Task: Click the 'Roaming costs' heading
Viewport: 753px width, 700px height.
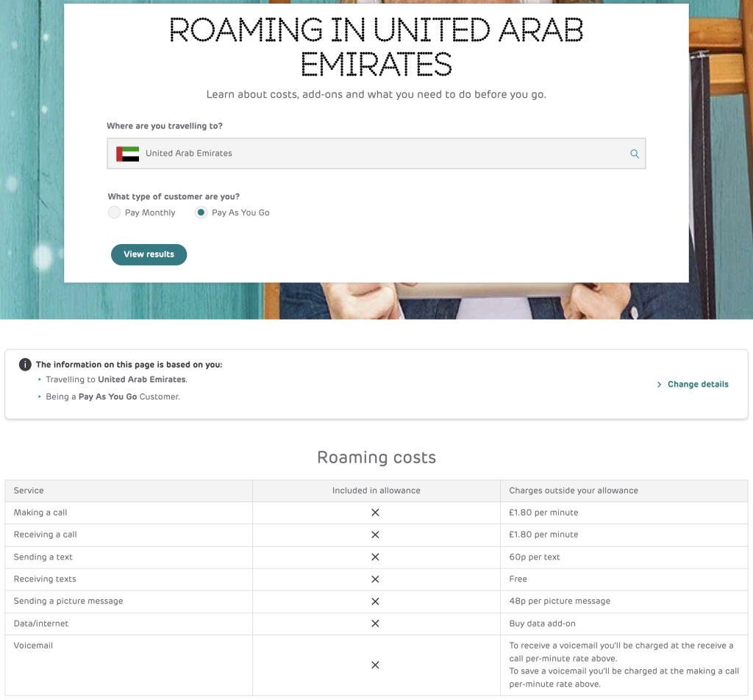Action: coord(376,457)
